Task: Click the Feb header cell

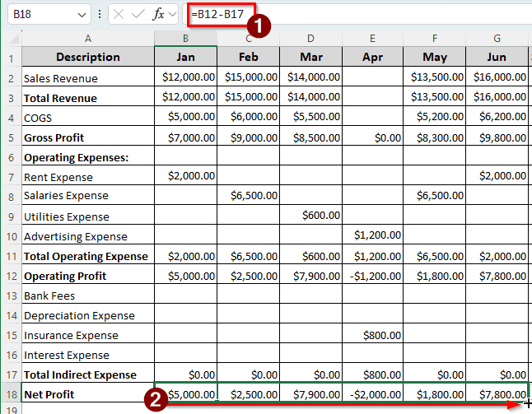Action: pos(249,57)
